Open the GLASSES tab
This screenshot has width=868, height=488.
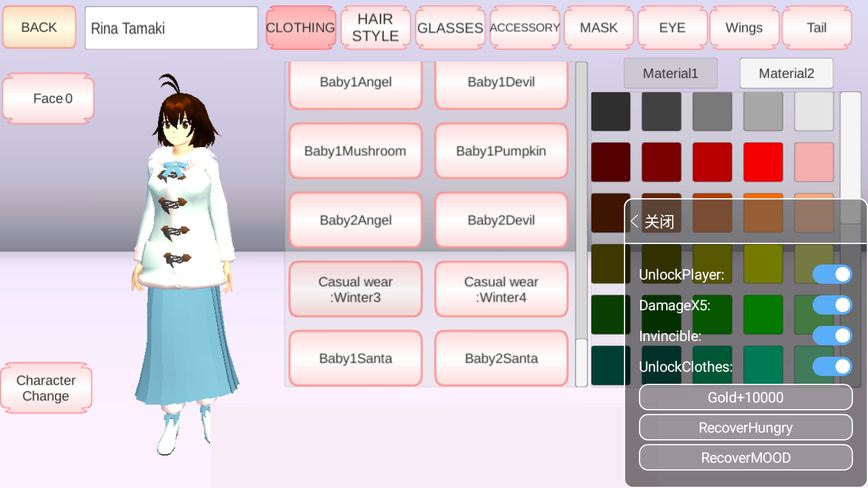pos(450,27)
